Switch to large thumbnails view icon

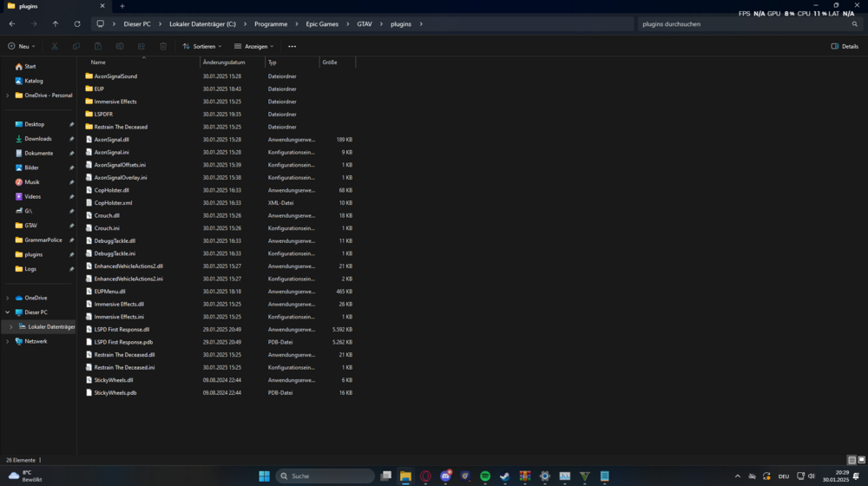861,460
